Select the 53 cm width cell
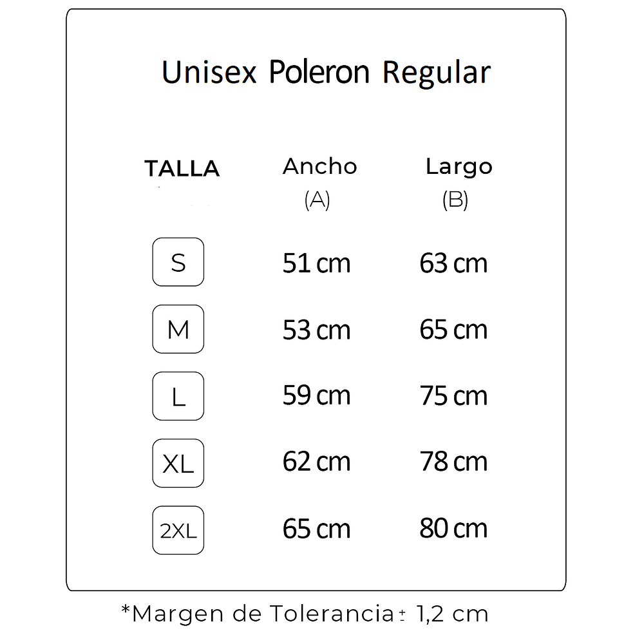Screen dimensions: 644x644 click(316, 330)
